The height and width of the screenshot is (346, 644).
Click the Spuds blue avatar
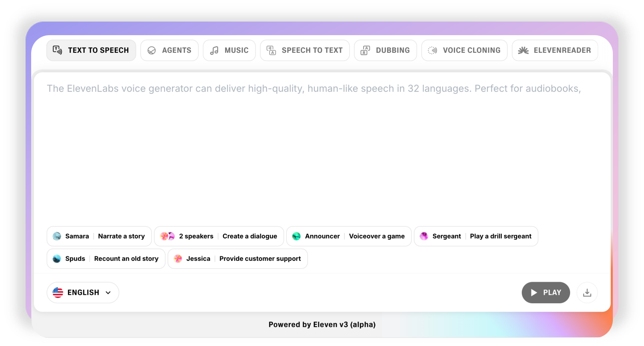[57, 259]
